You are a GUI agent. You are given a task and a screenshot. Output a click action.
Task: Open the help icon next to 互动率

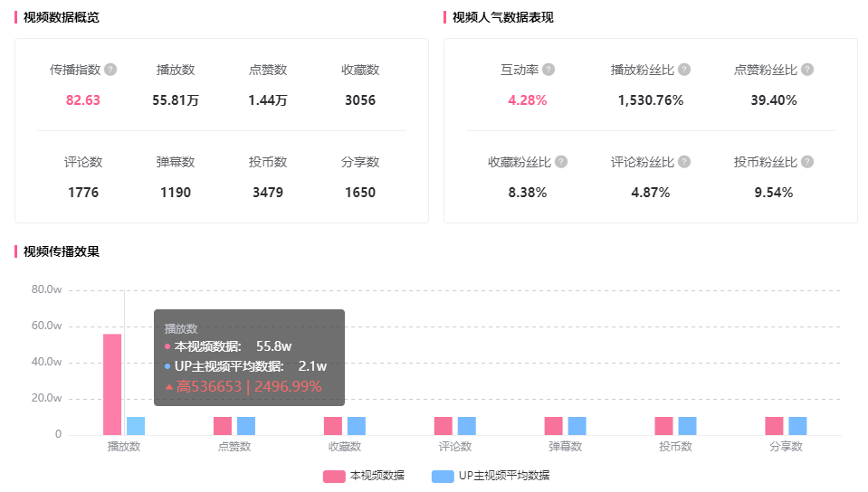coord(548,70)
